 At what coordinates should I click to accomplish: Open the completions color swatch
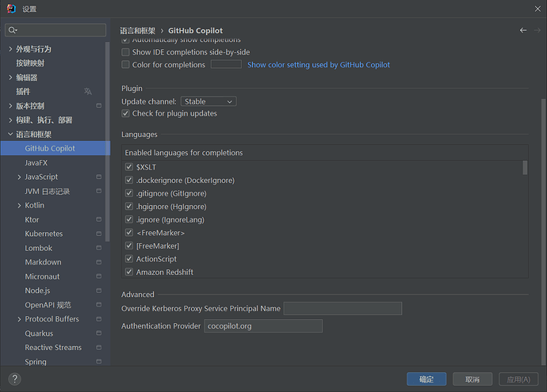click(x=226, y=64)
